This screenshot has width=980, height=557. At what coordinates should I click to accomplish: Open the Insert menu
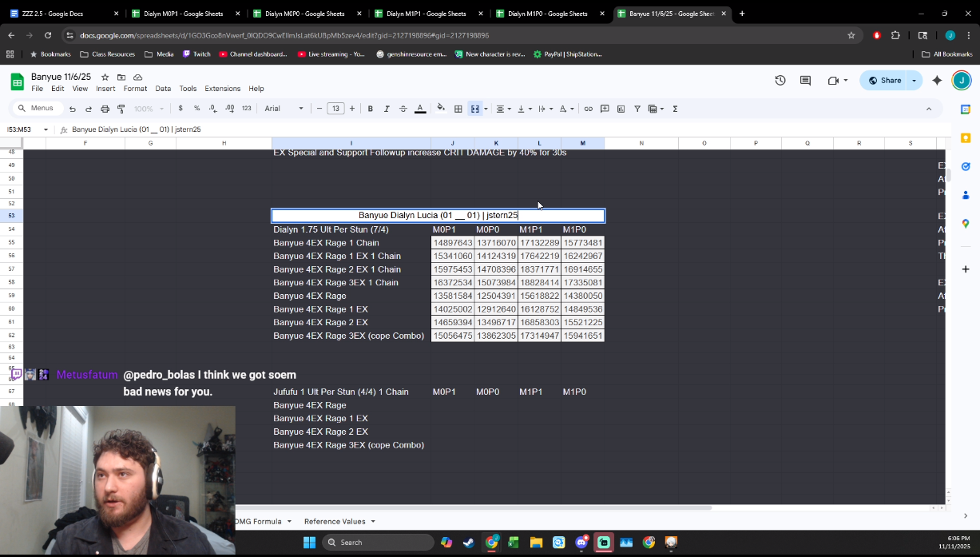(x=105, y=89)
